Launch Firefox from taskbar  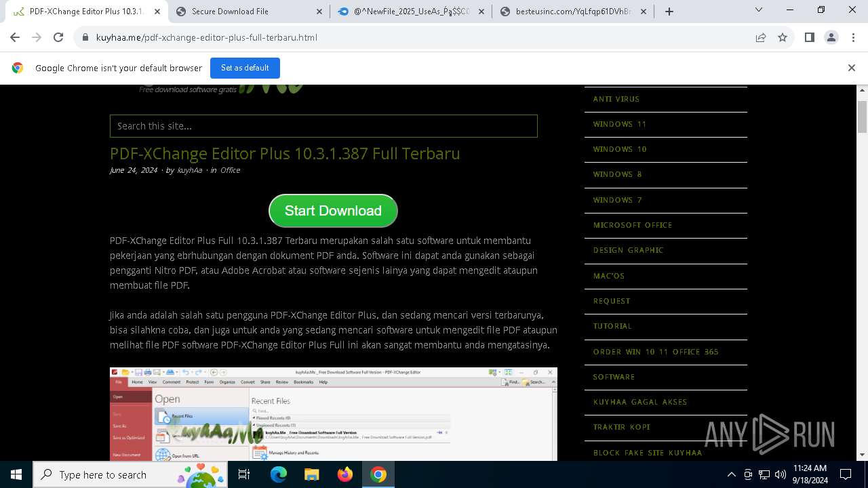[345, 474]
